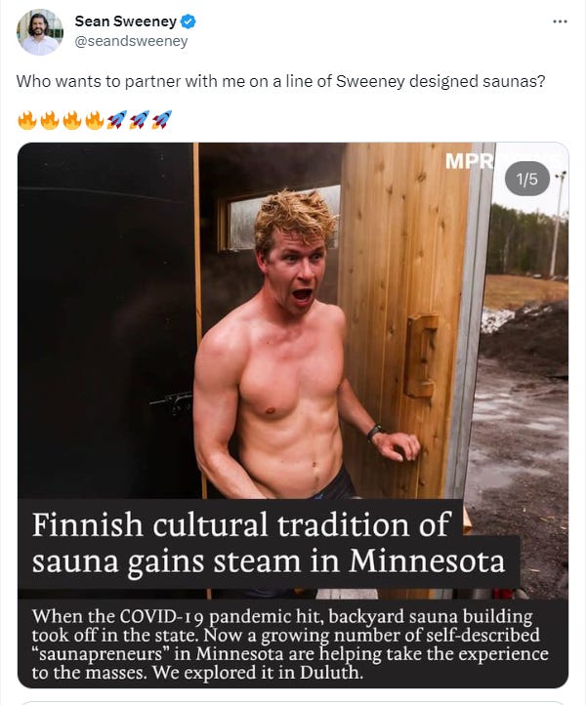Click the second fire emoji
Screen dimensions: 588x705
[x=50, y=120]
